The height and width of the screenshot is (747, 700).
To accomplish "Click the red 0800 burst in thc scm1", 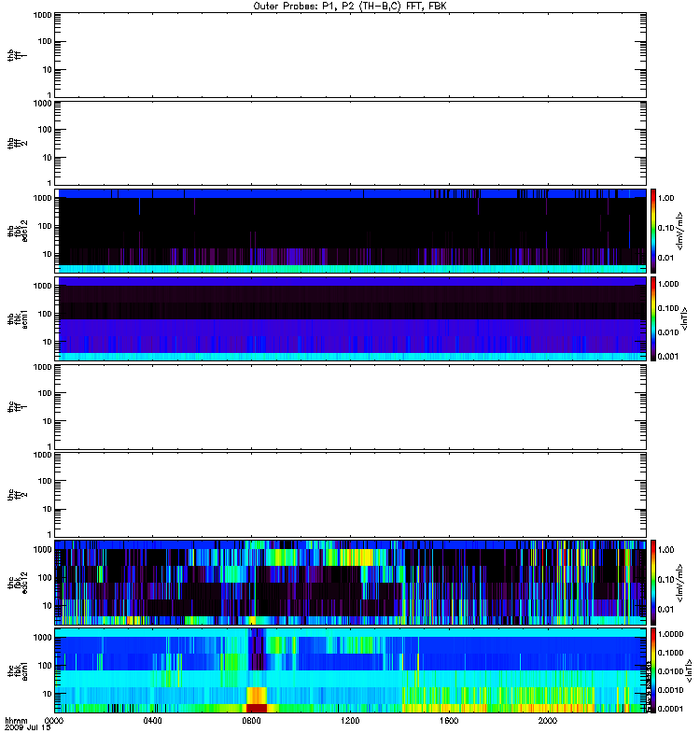I will pos(257,708).
